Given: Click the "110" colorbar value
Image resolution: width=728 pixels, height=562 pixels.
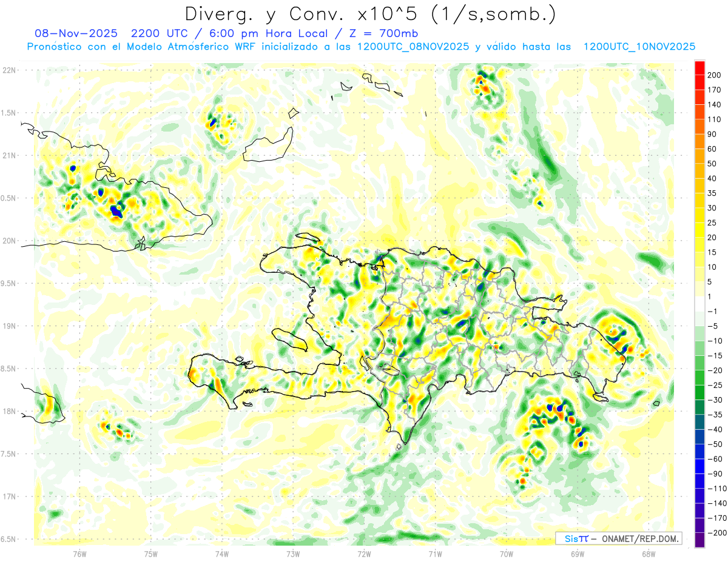Looking at the screenshot, I should point(714,119).
